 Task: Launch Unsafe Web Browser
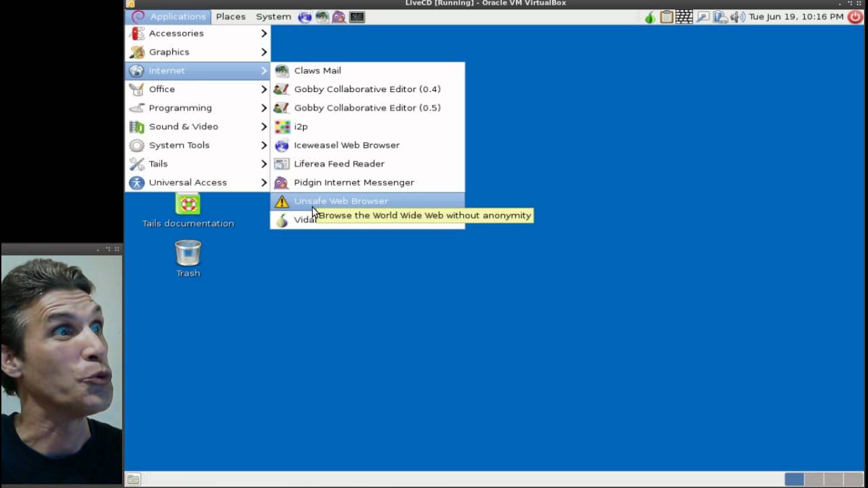[x=368, y=201]
